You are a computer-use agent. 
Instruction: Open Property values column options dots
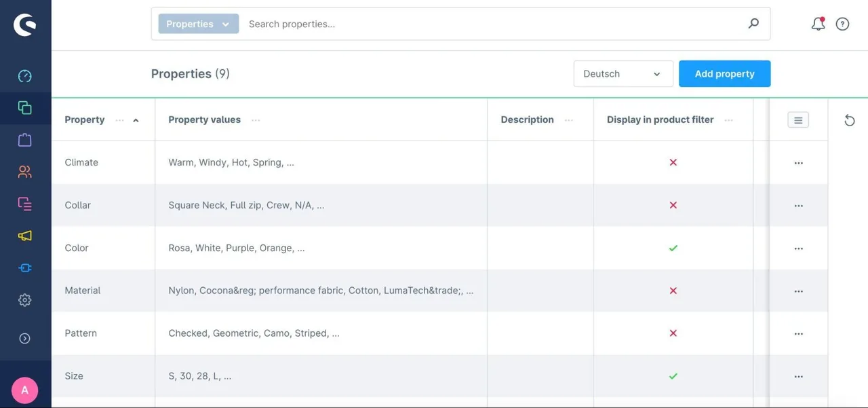point(256,120)
